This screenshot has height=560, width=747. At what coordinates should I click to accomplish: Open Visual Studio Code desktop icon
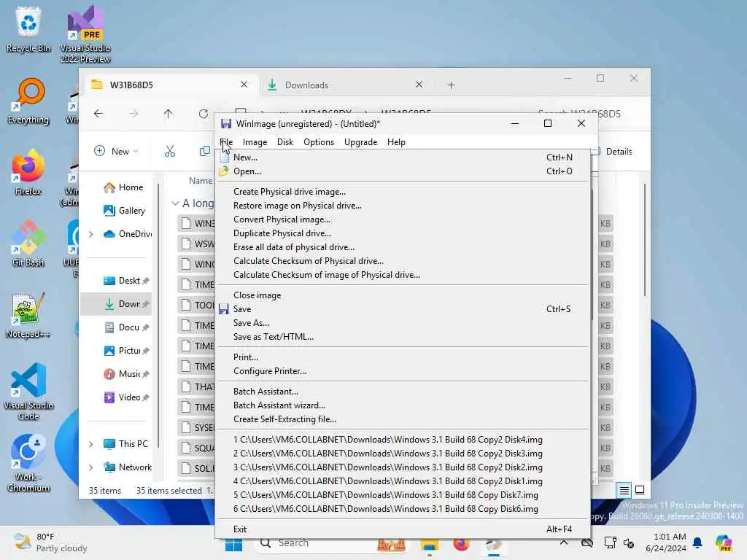click(x=28, y=392)
